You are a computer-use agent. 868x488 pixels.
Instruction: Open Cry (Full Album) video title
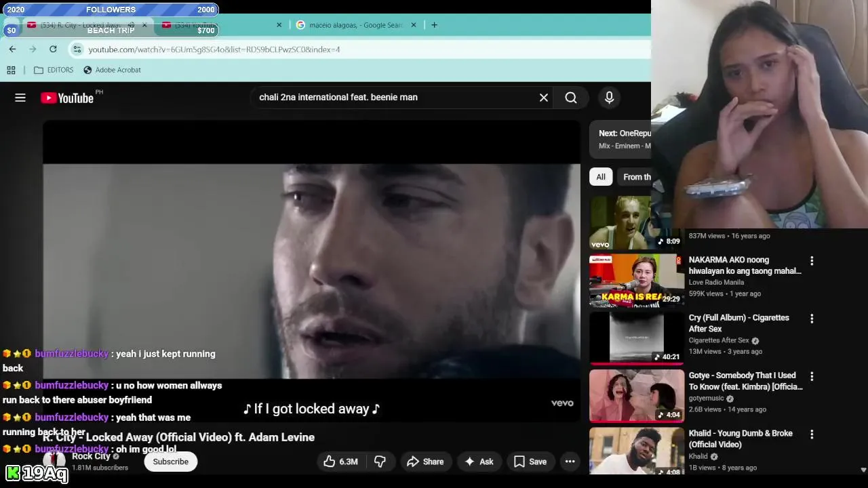[739, 323]
